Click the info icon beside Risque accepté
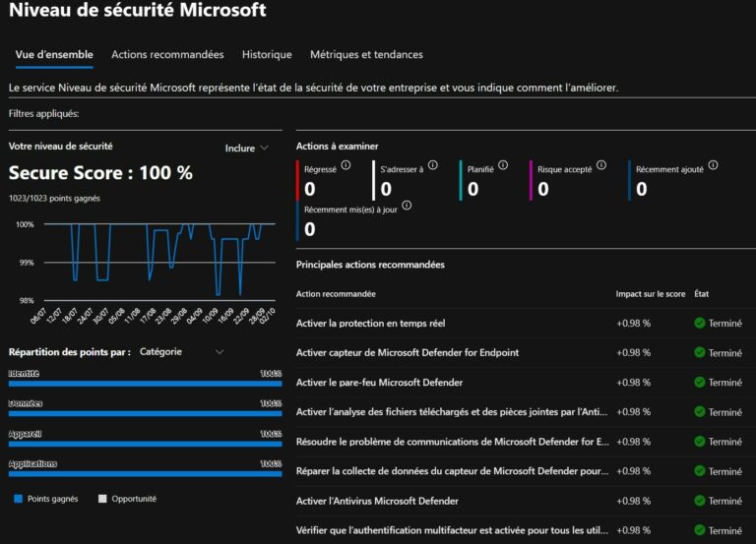This screenshot has height=544, width=756. point(601,165)
